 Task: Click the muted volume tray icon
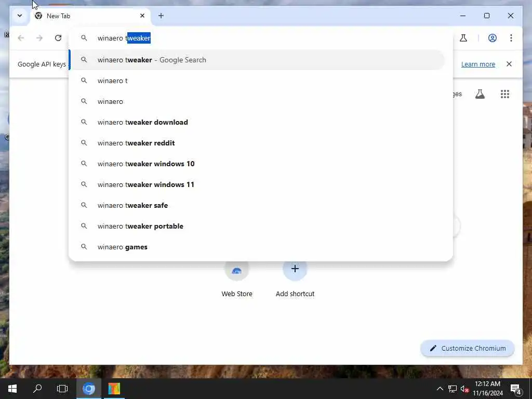464,389
